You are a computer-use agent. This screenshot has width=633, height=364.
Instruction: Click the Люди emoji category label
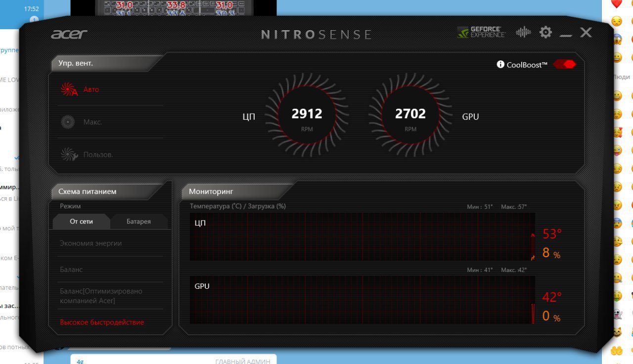click(x=621, y=77)
